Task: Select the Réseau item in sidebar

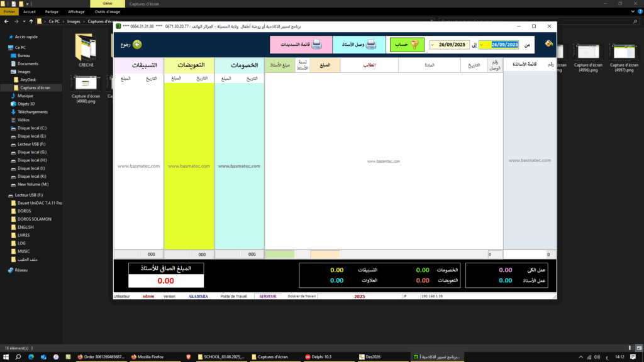Action: [22, 270]
